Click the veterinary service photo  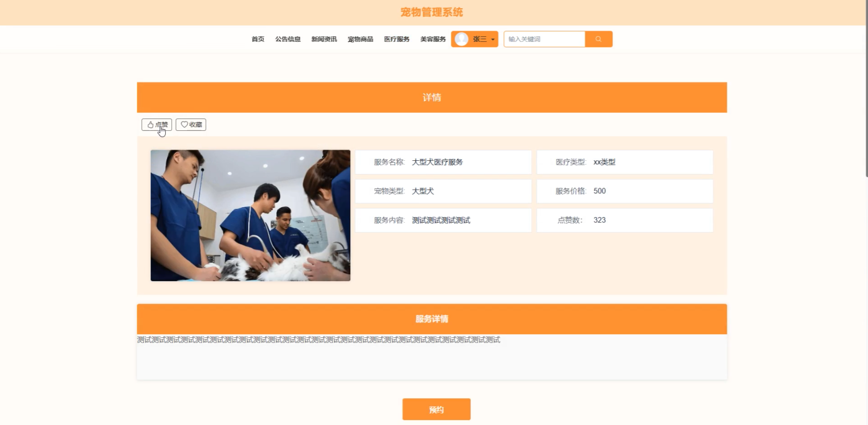(x=250, y=215)
